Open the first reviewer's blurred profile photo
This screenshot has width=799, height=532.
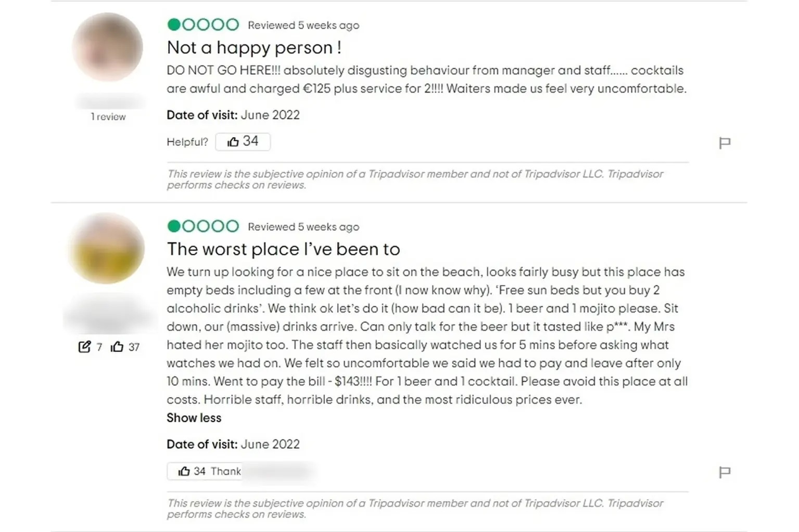(107, 47)
